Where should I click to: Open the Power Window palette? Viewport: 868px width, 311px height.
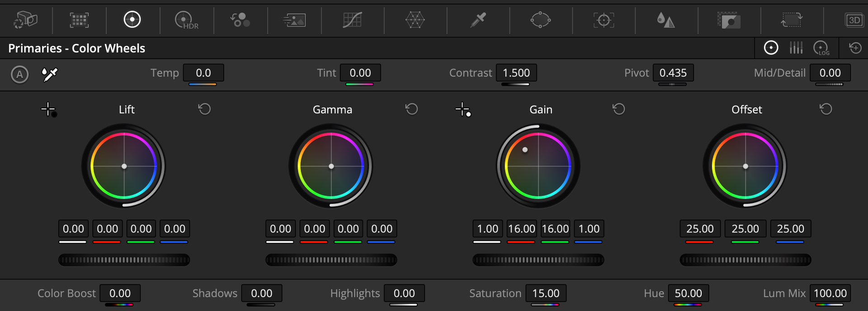540,20
